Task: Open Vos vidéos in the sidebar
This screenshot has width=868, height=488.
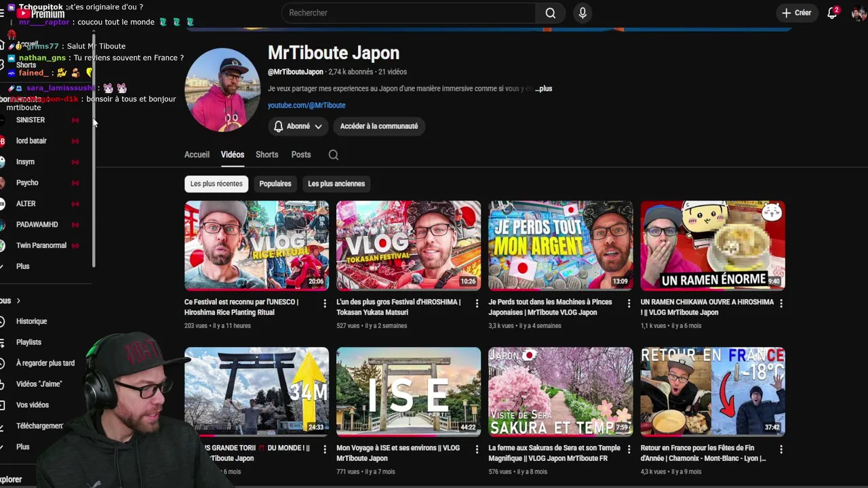Action: point(33,405)
